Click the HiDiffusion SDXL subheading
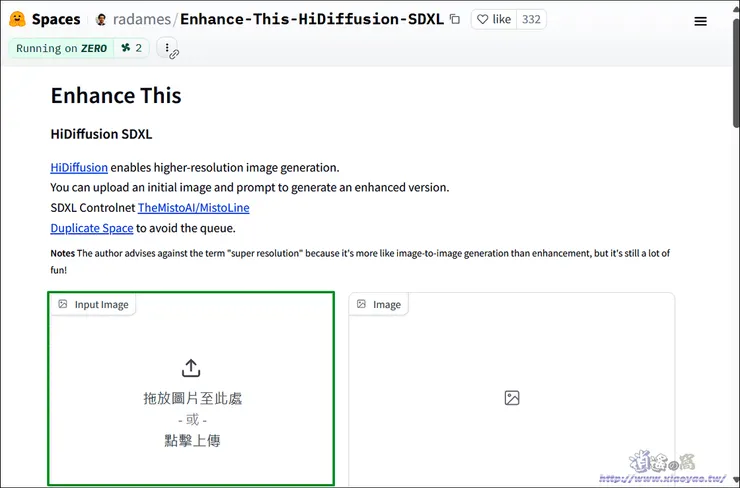 101,134
